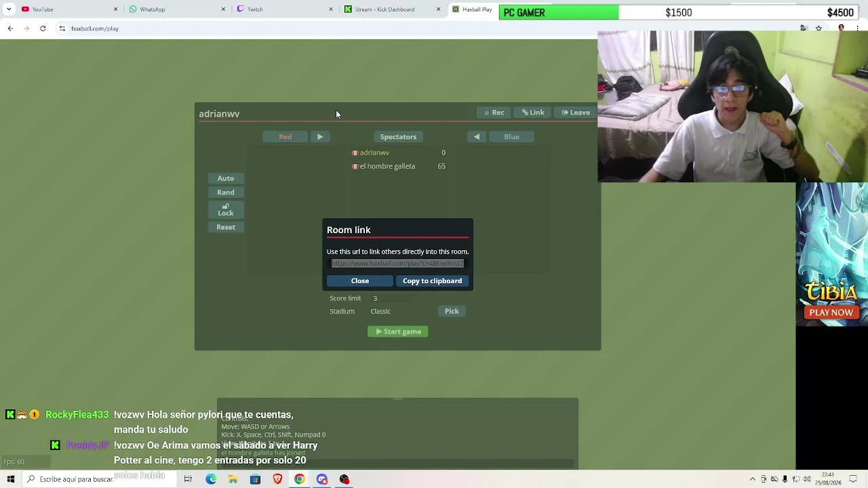
Task: Switch to the Twitch tab
Action: click(x=284, y=9)
